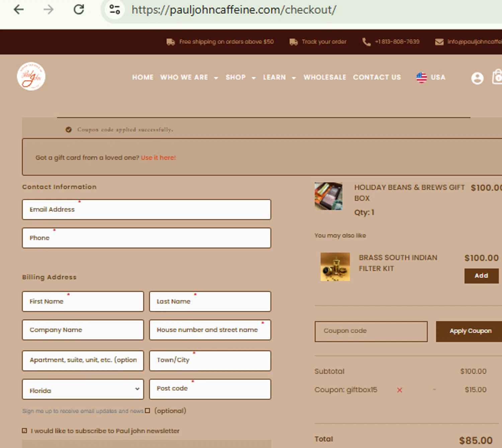Image resolution: width=502 pixels, height=448 pixels.
Task: Reload the checkout page
Action: 79,9
